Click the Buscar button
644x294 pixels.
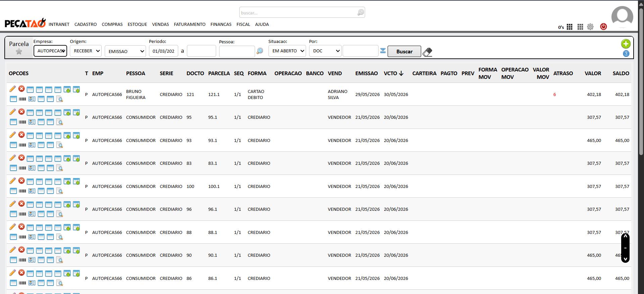[404, 51]
